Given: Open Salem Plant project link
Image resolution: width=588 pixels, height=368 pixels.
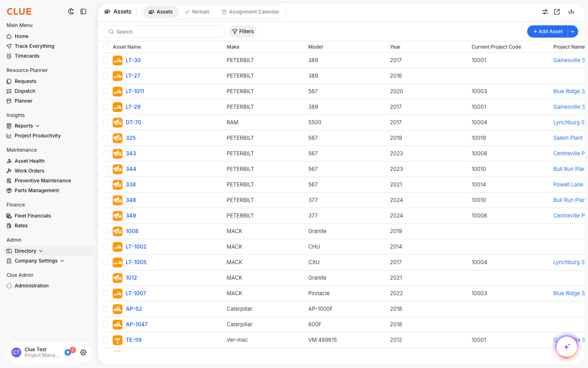Looking at the screenshot, I should pos(568,138).
